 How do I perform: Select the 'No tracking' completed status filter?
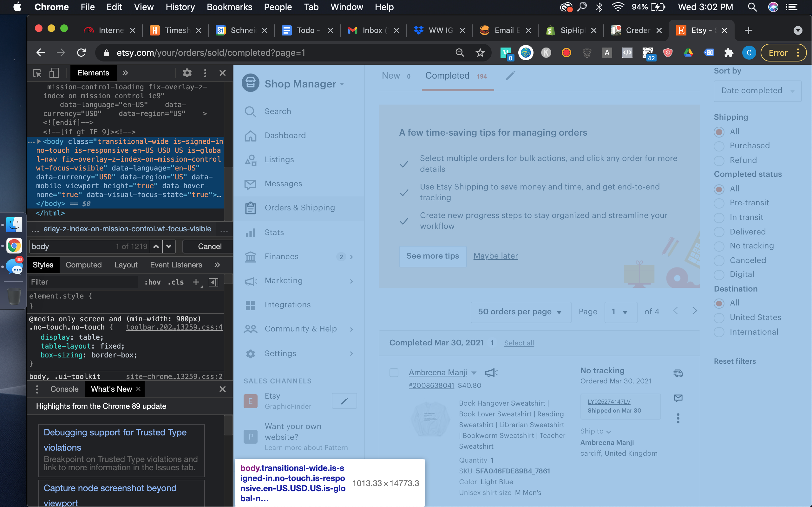pos(720,245)
